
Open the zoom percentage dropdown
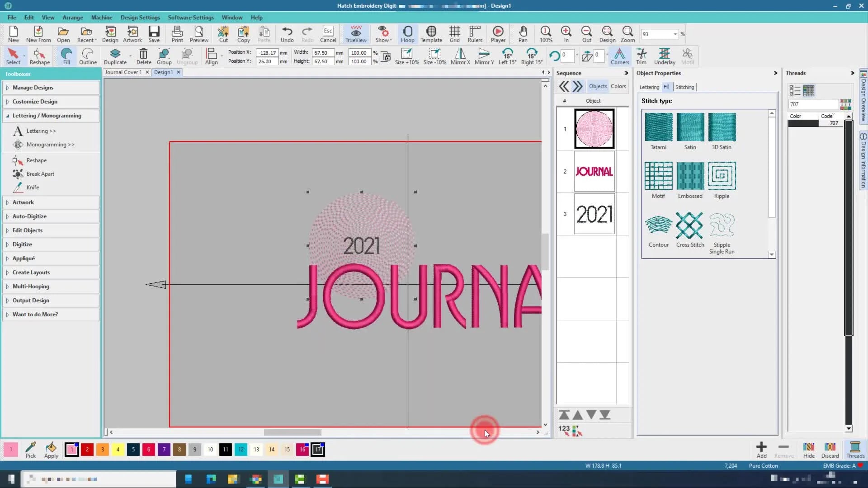[x=675, y=34]
